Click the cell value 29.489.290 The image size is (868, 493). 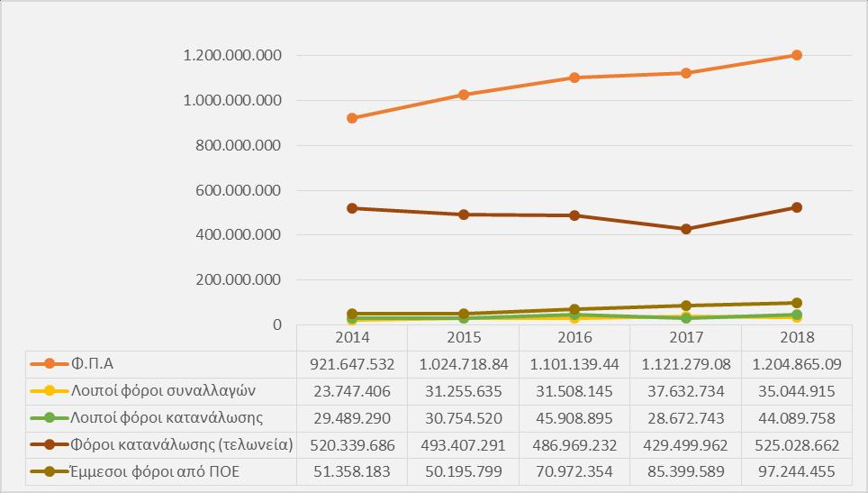click(x=352, y=418)
